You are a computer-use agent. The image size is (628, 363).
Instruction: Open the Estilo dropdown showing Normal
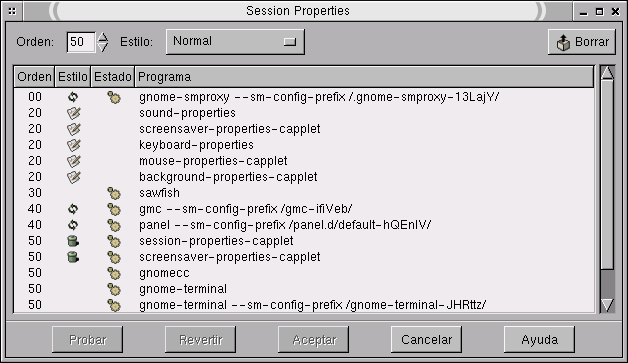click(x=236, y=42)
